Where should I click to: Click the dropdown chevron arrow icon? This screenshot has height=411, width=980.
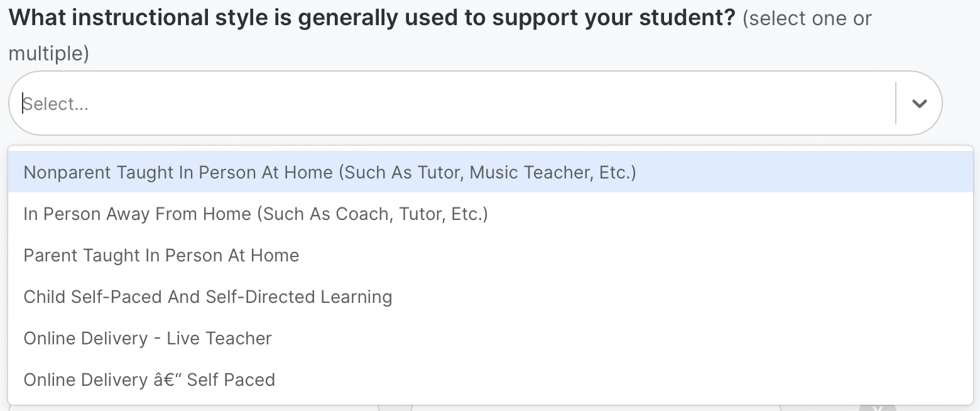(x=919, y=104)
